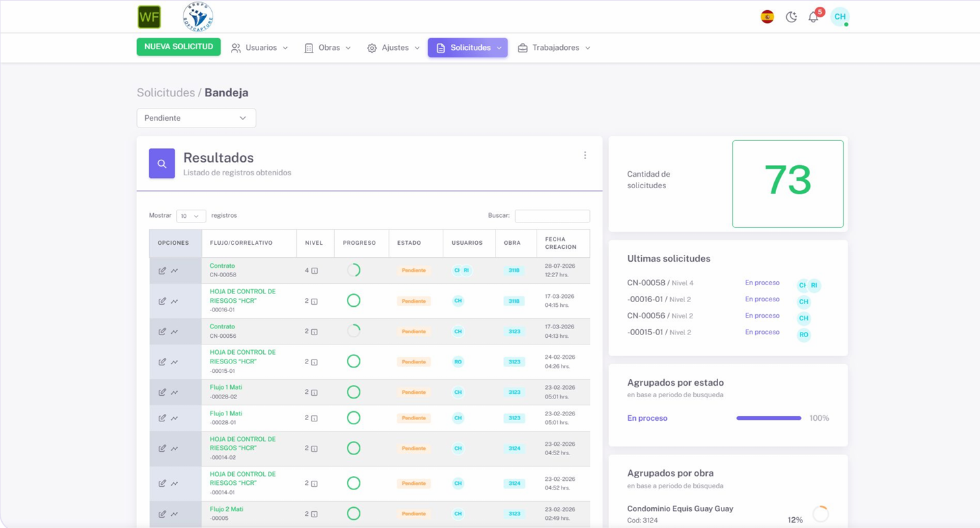This screenshot has height=528, width=980.
Task: Go to Solicitudes in the breadcrumb
Action: click(x=165, y=92)
